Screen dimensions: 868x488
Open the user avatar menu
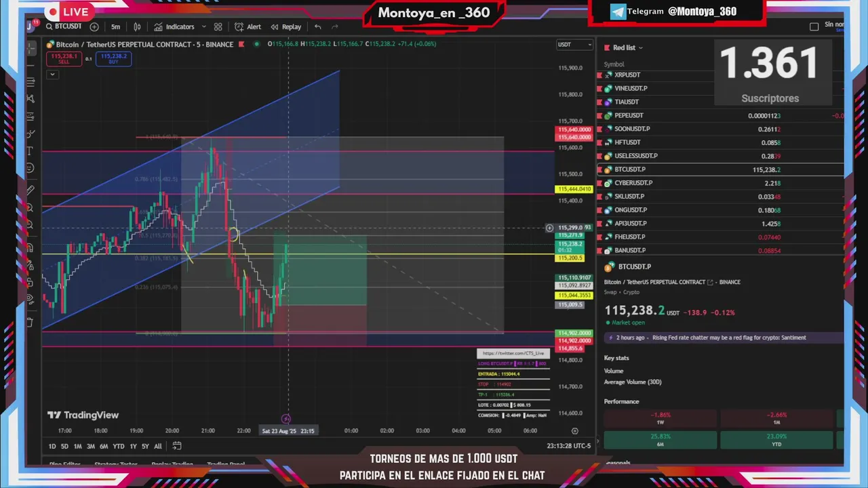[x=31, y=26]
